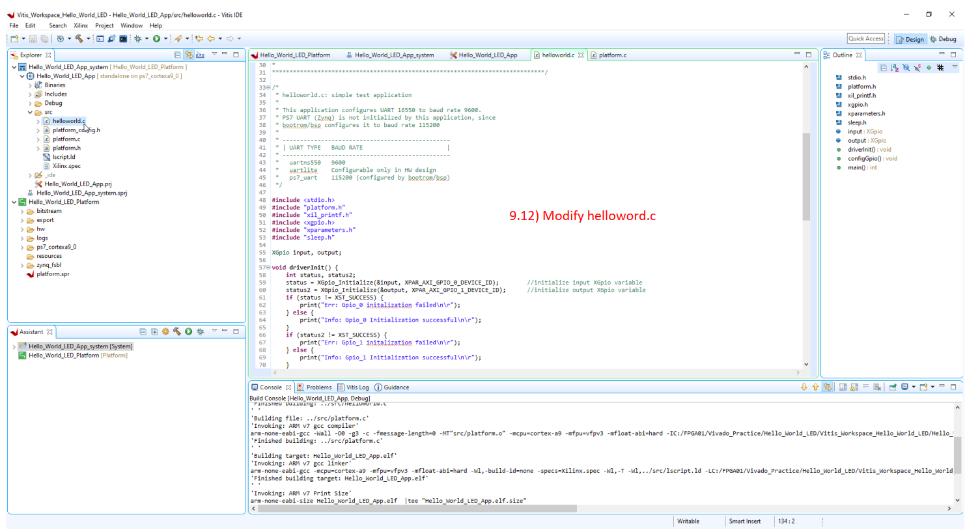980x532 pixels.
Task: Open the Xilinx menu
Action: pos(81,25)
